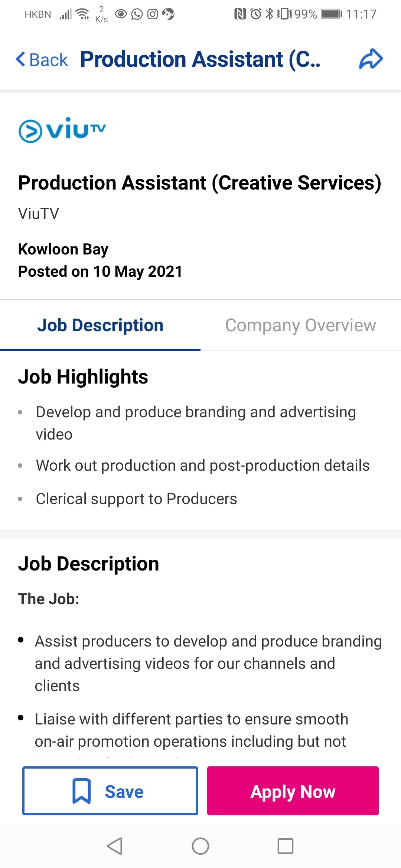Screen dimensions: 401x868
Task: Tap the WhatsApp status bar icon
Action: coord(137,14)
